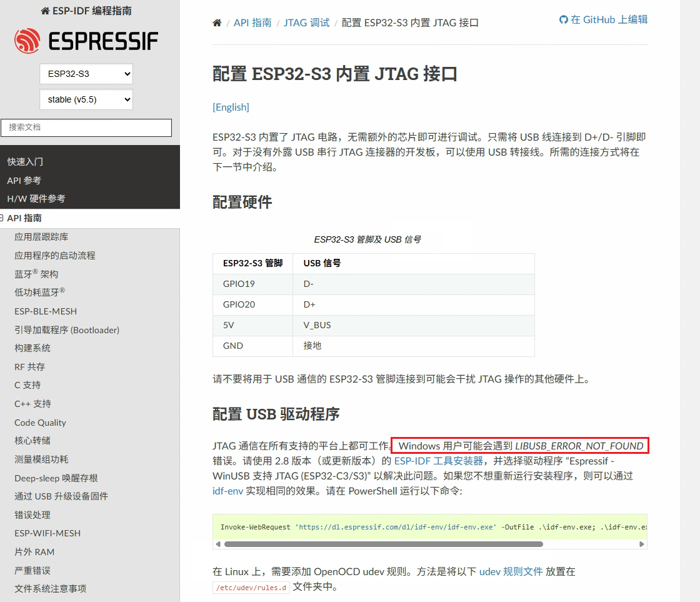Viewport: 700px width, 602px height.
Task: Click API 指南 breadcrumb link
Action: [252, 23]
